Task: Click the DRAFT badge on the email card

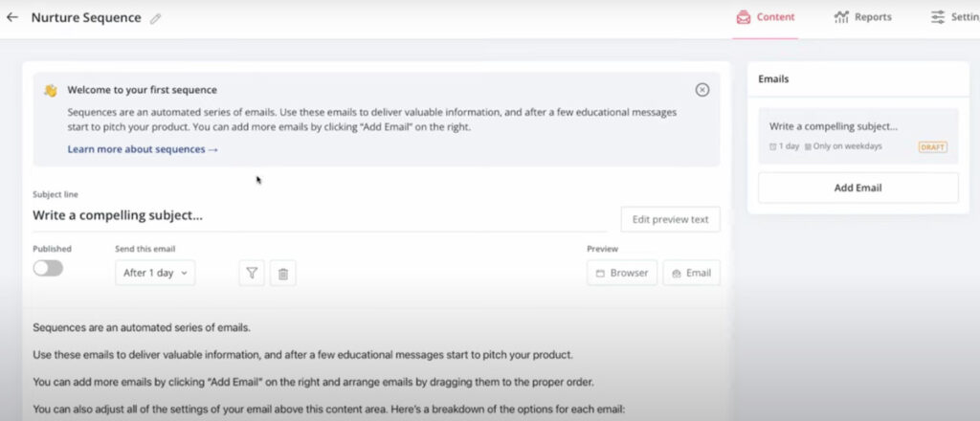Action: pos(932,147)
